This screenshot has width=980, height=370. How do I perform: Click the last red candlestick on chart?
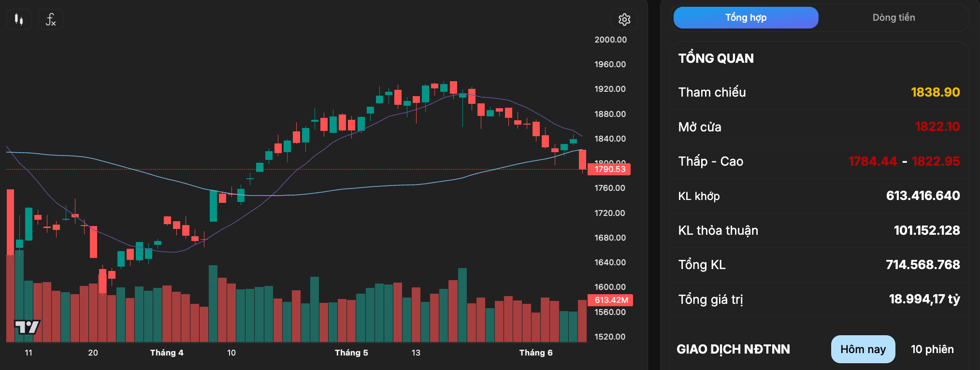pos(583,159)
